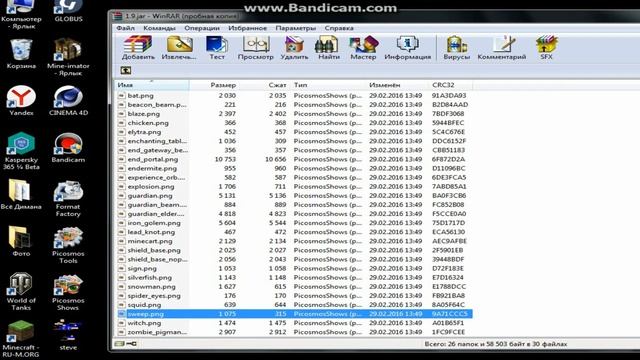Select the Minecraft RU-M.ORG desktop icon
This screenshot has width=640, height=360.
pos(21,339)
